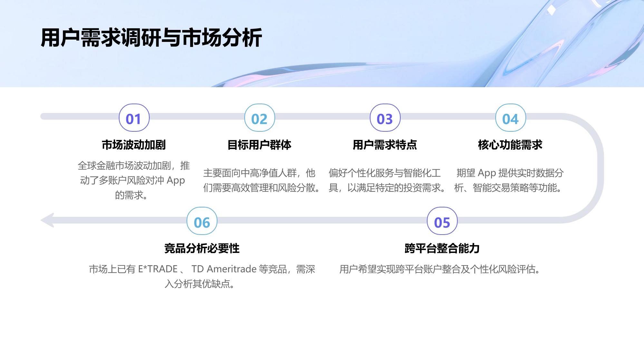
Task: Select the heading 核心功能需求
Action: tap(510, 145)
